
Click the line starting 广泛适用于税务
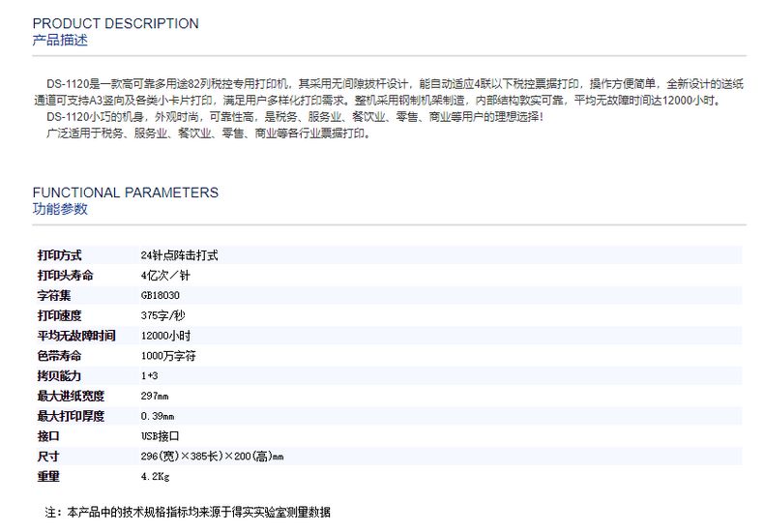(x=209, y=133)
